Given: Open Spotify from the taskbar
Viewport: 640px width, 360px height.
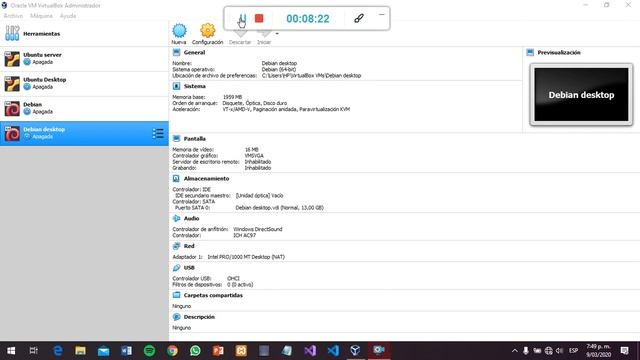Looking at the screenshot, I should tap(149, 351).
